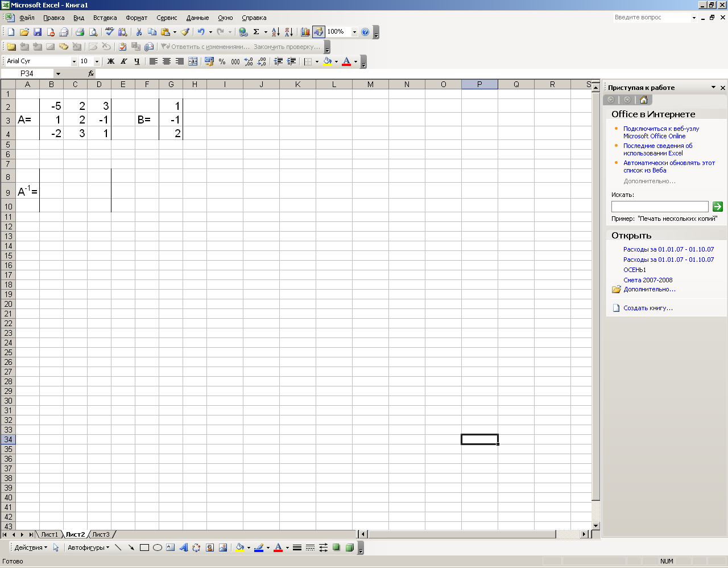The image size is (728, 568).
Task: Undo the last action
Action: pyautogui.click(x=201, y=32)
